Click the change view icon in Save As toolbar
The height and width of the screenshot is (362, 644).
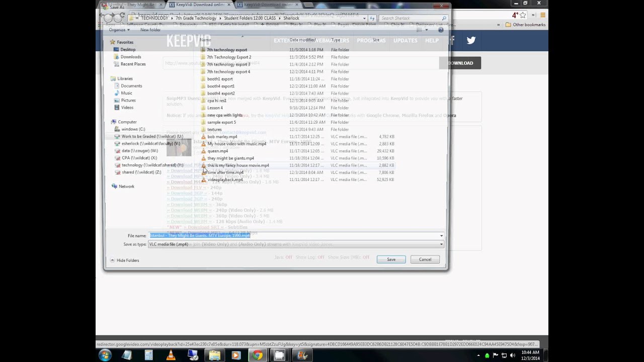pos(419,30)
